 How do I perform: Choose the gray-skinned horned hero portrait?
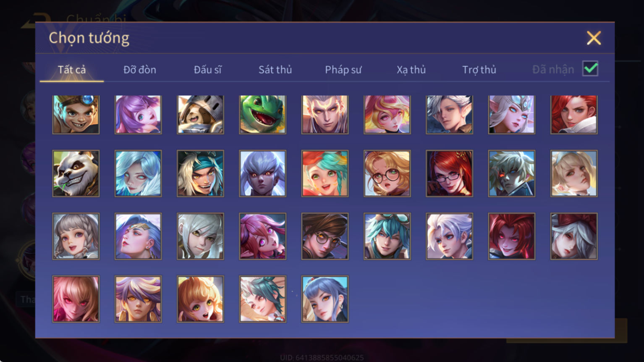[263, 173]
